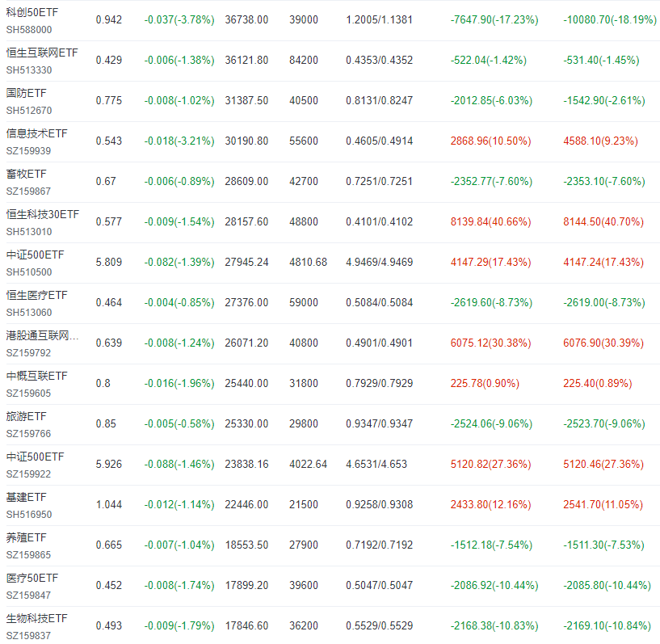This screenshot has height=644, width=660.
Task: Click code SH588000
Action: [29, 30]
